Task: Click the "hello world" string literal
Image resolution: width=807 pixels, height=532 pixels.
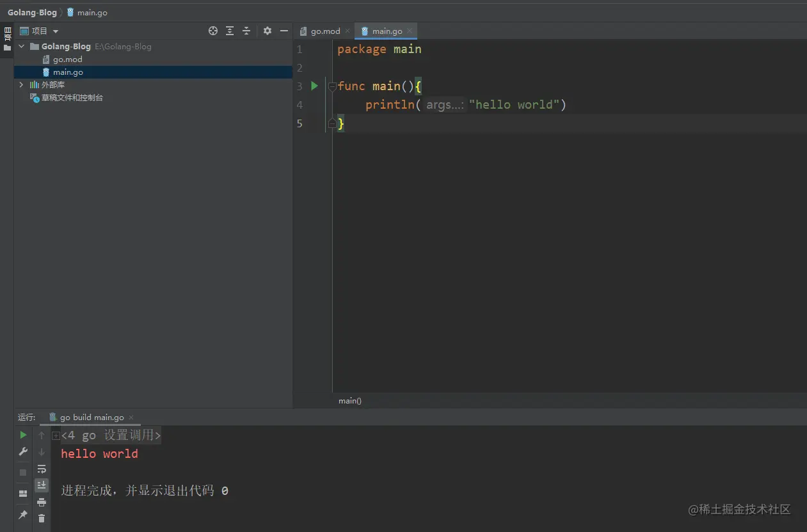Action: (x=515, y=105)
